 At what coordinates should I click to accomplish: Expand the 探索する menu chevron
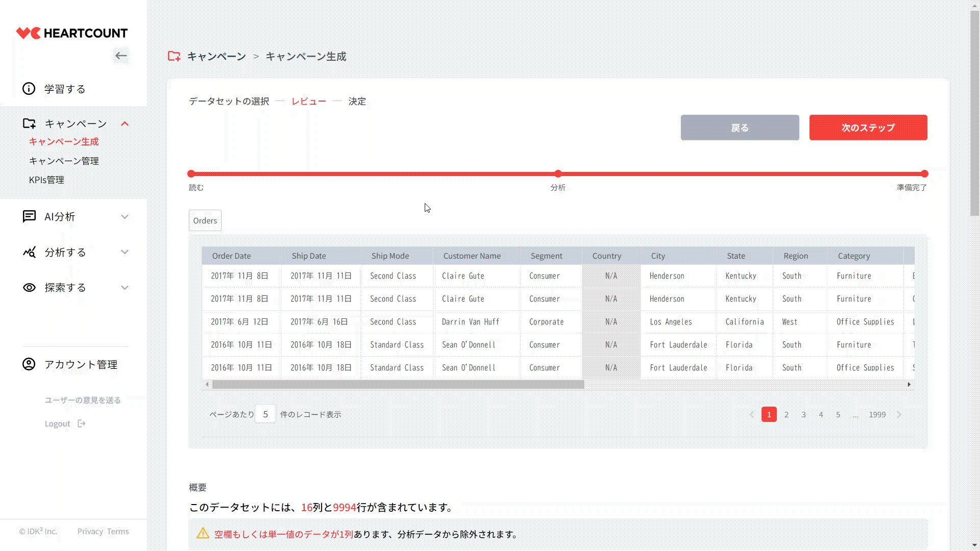(125, 288)
